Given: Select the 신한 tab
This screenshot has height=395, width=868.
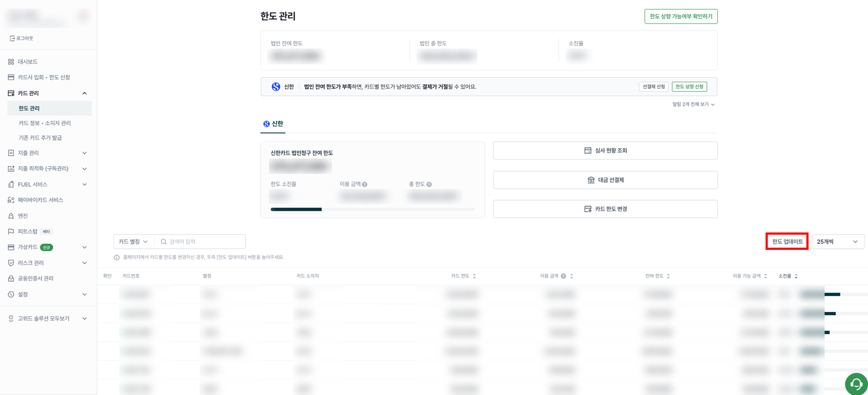Looking at the screenshot, I should point(273,124).
